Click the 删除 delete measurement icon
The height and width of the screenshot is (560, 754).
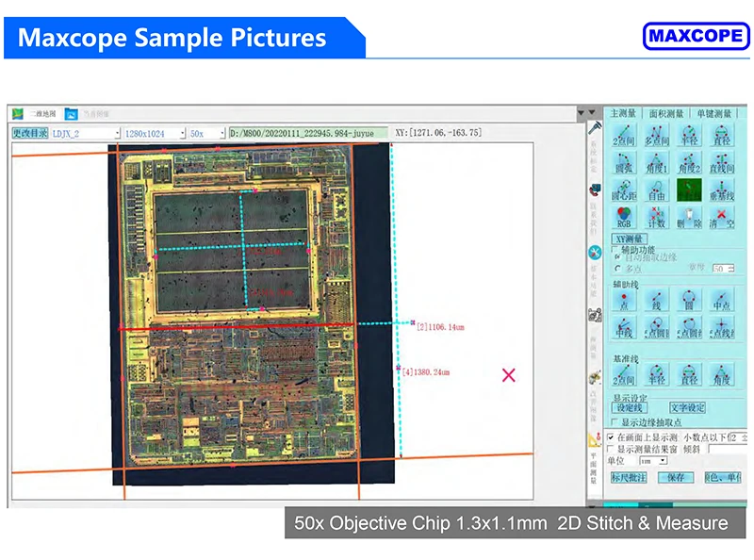[x=689, y=218]
